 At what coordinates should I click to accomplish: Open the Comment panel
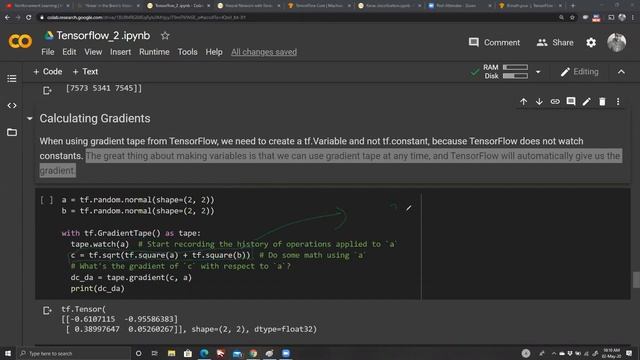494,42
